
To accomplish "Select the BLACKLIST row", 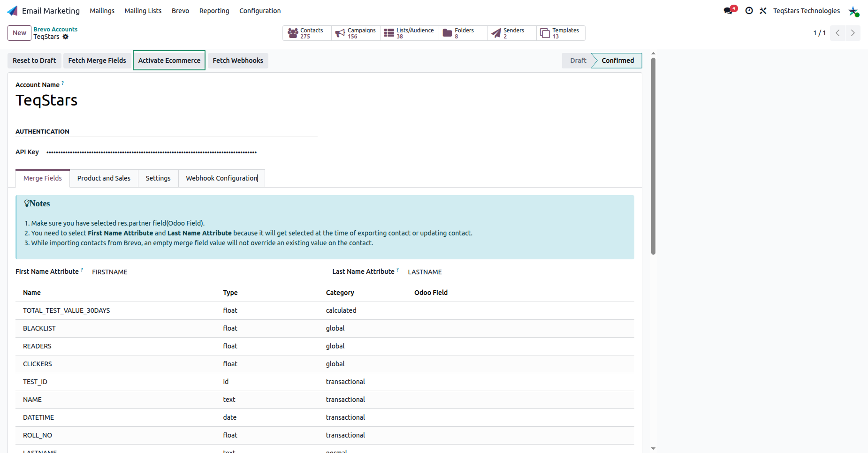I will 325,328.
